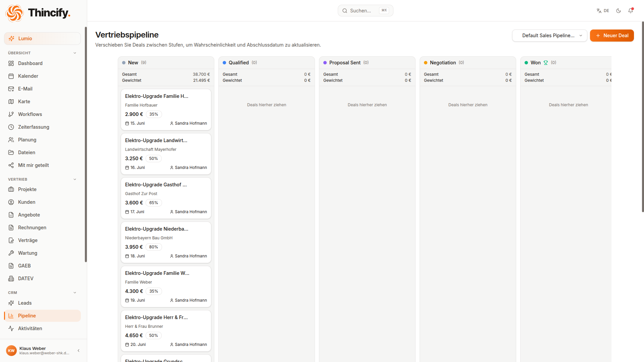Click the Qualified column header
This screenshot has width=644, height=362.
(x=267, y=63)
